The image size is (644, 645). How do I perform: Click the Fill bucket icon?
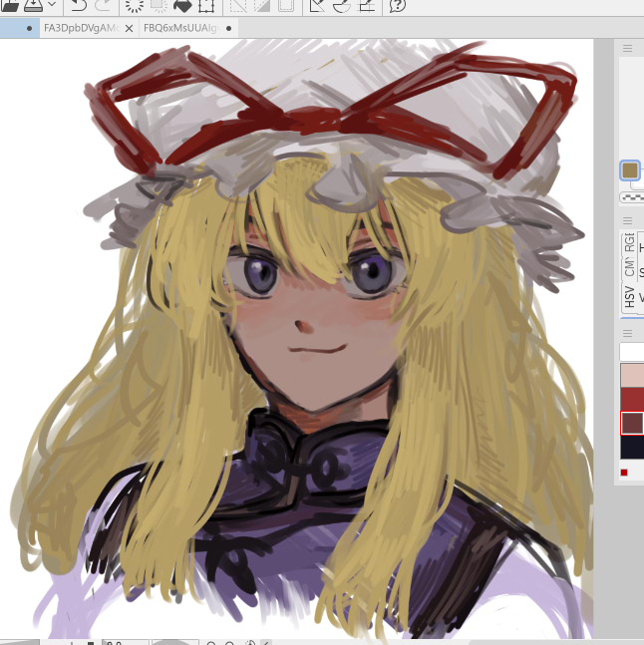[x=181, y=5]
